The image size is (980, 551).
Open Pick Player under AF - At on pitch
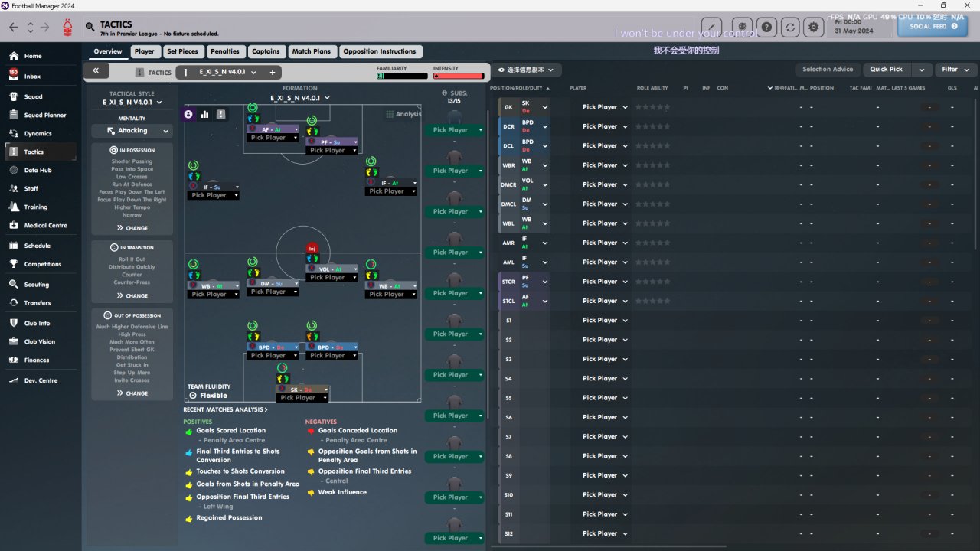[273, 138]
